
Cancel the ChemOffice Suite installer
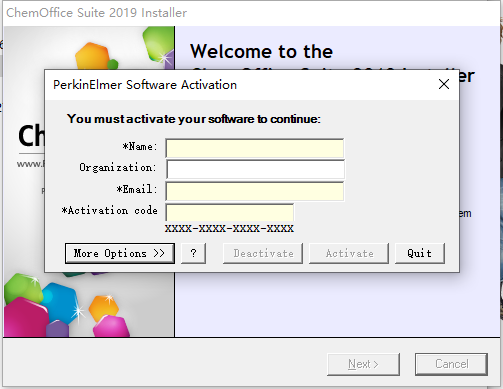(x=452, y=364)
